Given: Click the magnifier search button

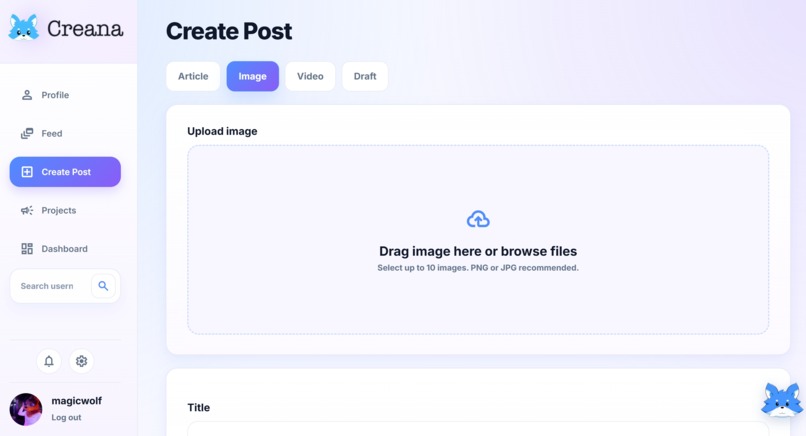Looking at the screenshot, I should 103,286.
